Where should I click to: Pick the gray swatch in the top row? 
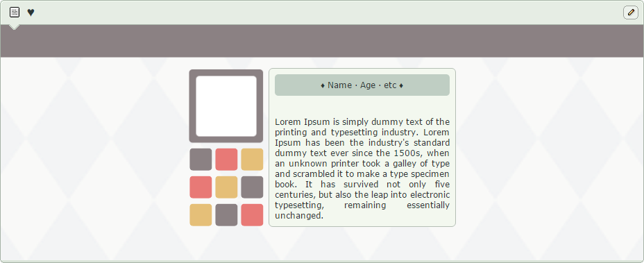pos(201,160)
